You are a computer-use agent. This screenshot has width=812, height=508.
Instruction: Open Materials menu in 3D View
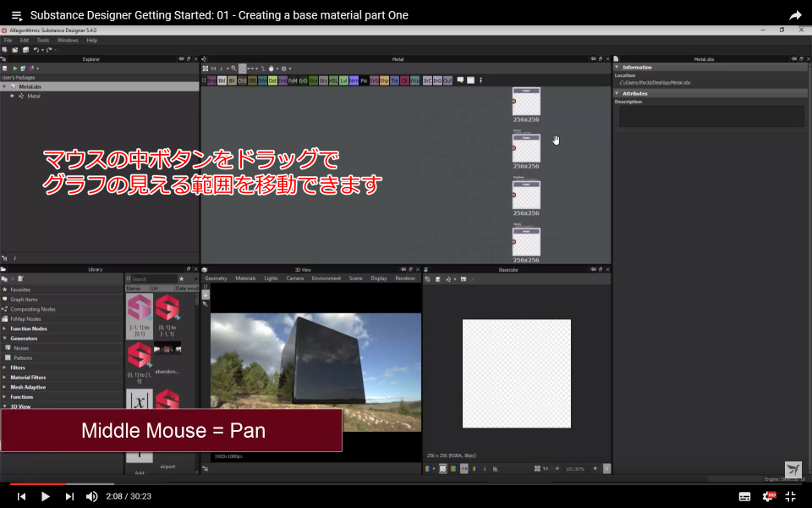[x=245, y=279]
